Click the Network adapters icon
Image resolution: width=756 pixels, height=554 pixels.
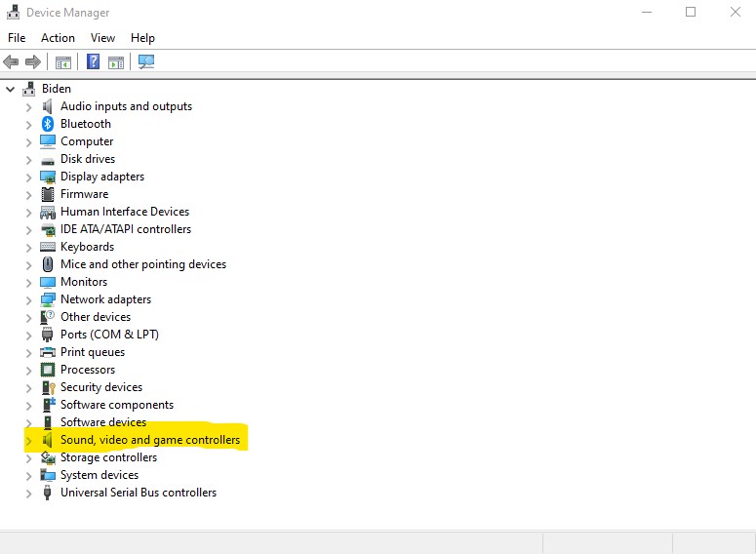[x=48, y=299]
